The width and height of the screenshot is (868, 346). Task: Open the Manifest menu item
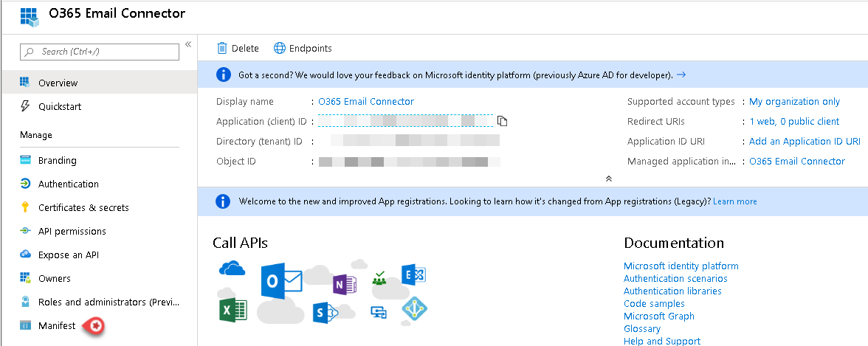point(57,325)
